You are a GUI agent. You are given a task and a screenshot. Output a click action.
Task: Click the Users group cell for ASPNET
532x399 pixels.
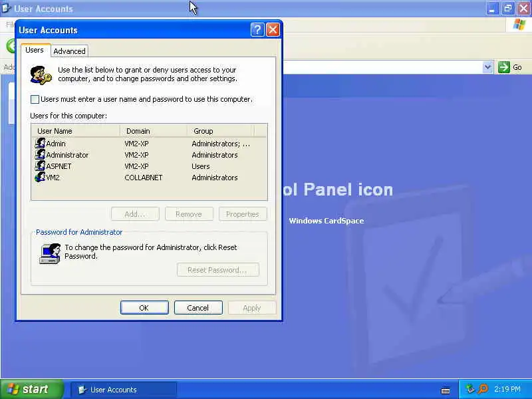(x=201, y=166)
